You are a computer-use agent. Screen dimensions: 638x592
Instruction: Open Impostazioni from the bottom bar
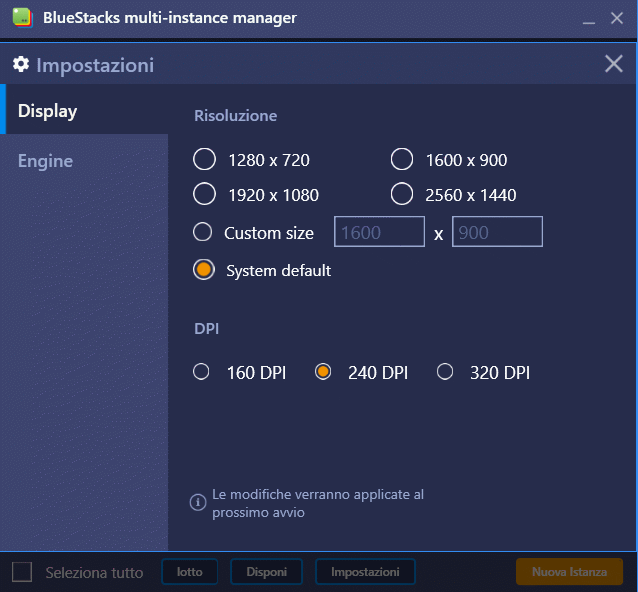coord(365,572)
